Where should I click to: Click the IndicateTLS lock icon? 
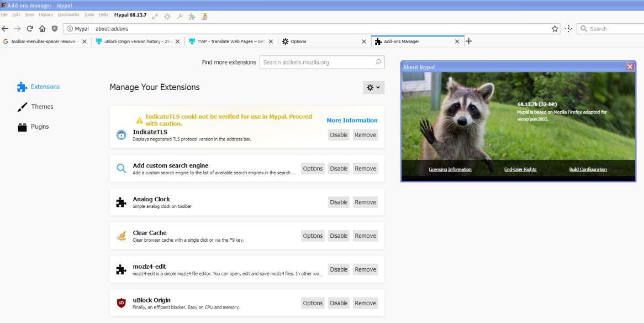121,134
